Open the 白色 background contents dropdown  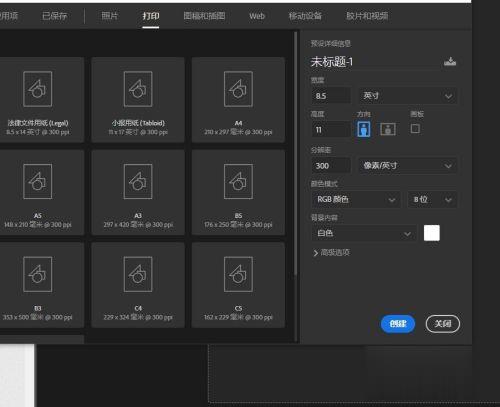click(364, 233)
